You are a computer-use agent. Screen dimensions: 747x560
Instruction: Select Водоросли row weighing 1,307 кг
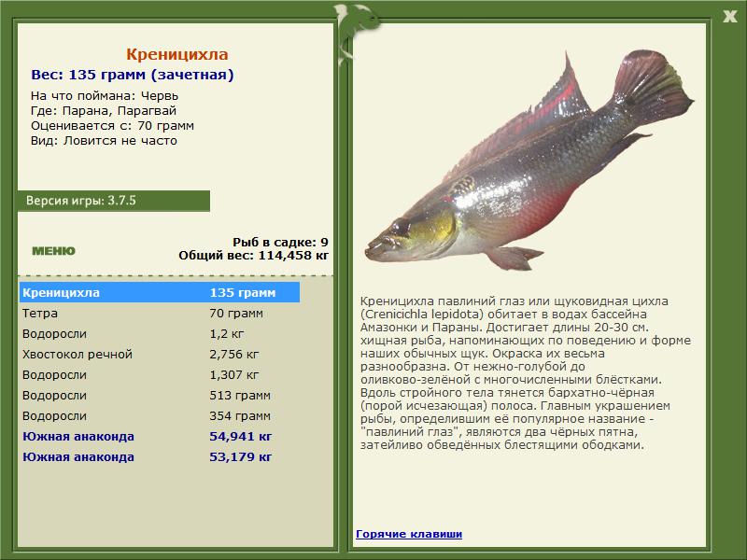point(160,375)
